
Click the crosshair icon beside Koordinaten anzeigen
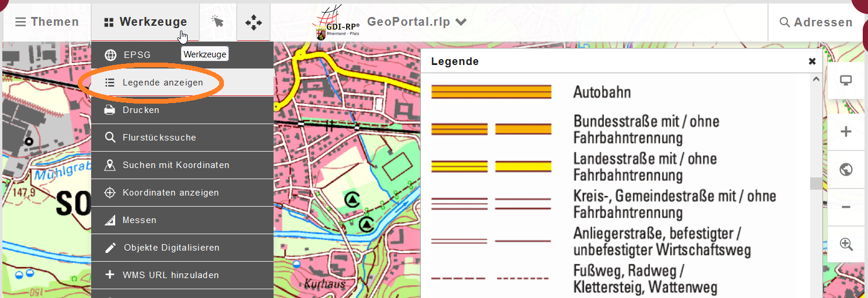click(x=110, y=193)
